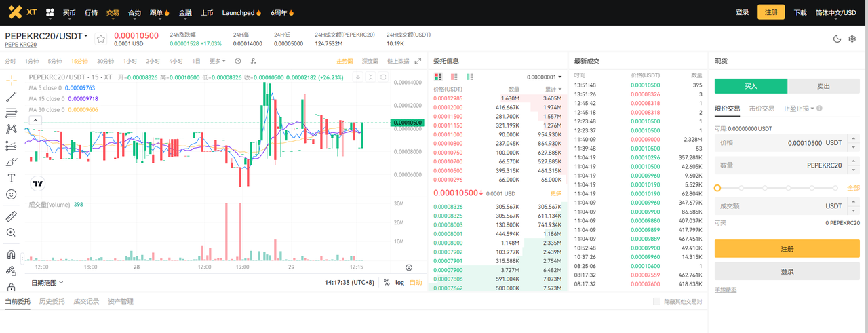Viewport: 868px width, 333px height.
Task: Open 合约 futures menu
Action: click(x=134, y=12)
